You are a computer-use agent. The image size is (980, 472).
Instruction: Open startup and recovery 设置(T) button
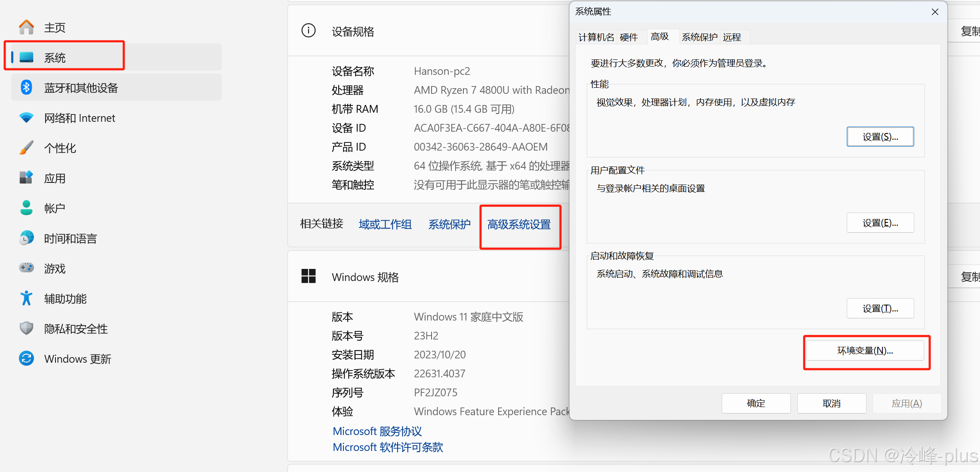pos(880,308)
